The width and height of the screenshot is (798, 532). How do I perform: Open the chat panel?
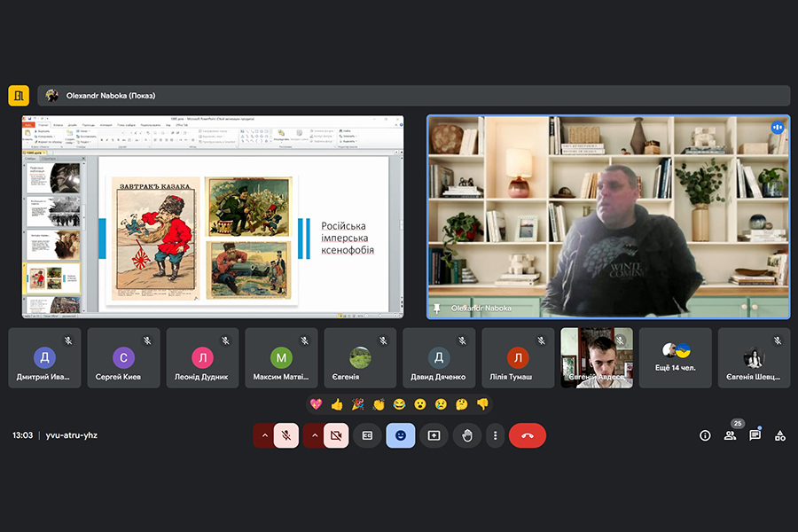point(755,435)
